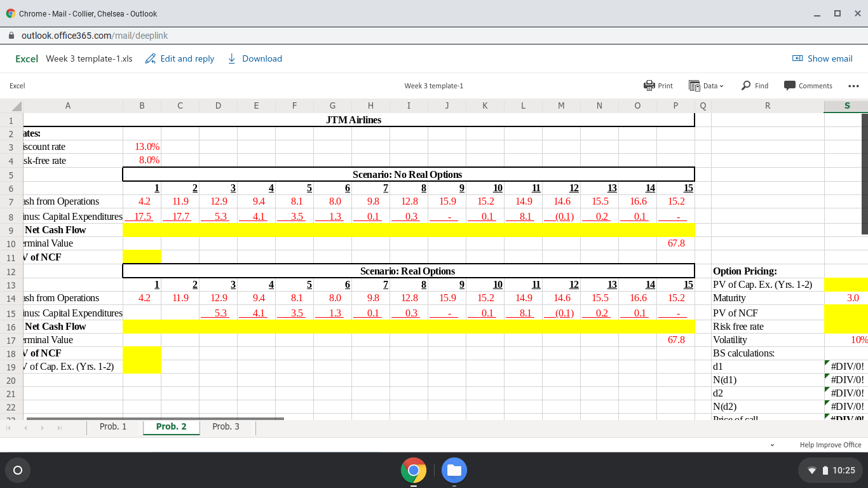868x488 pixels.
Task: Click the Edit and reply pencil icon
Action: pyautogui.click(x=151, y=58)
